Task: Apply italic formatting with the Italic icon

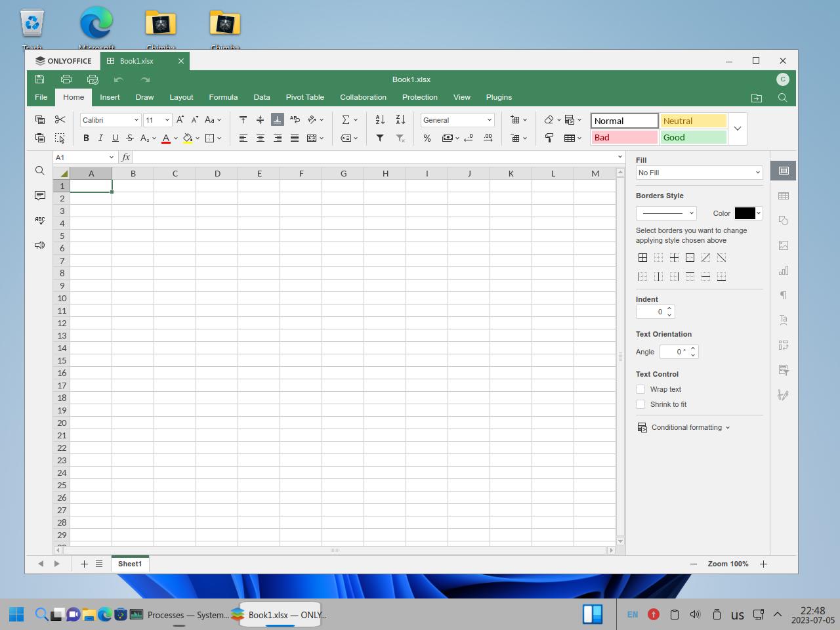Action: (x=100, y=138)
